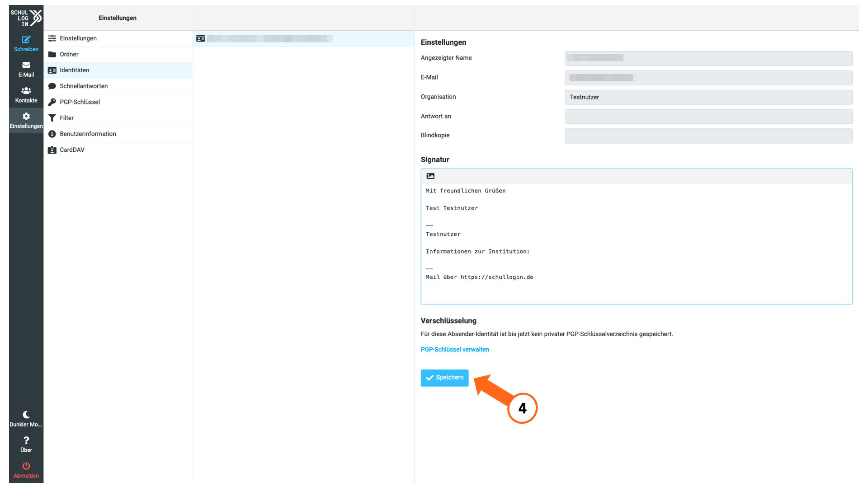Click the Schnellantworten speech bubble icon
Screen dimensions: 868x488
coord(52,86)
